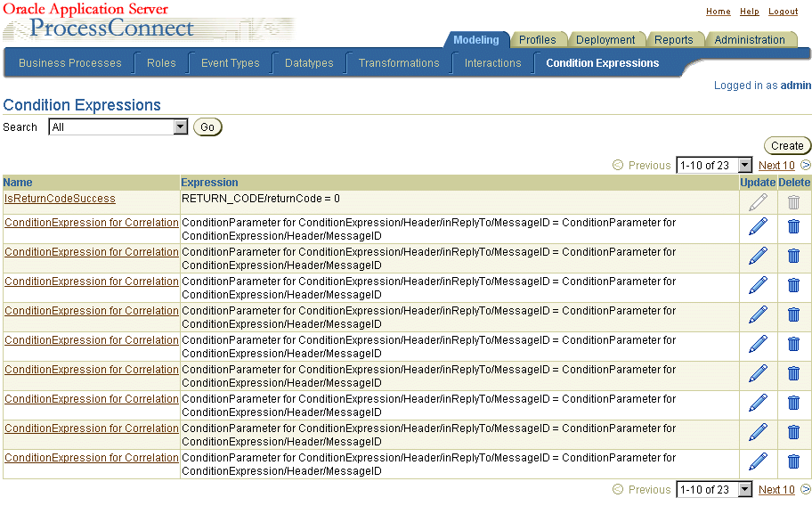Screen dimensions: 812x506
Task: Select the Event Types subtab
Action: (230, 62)
